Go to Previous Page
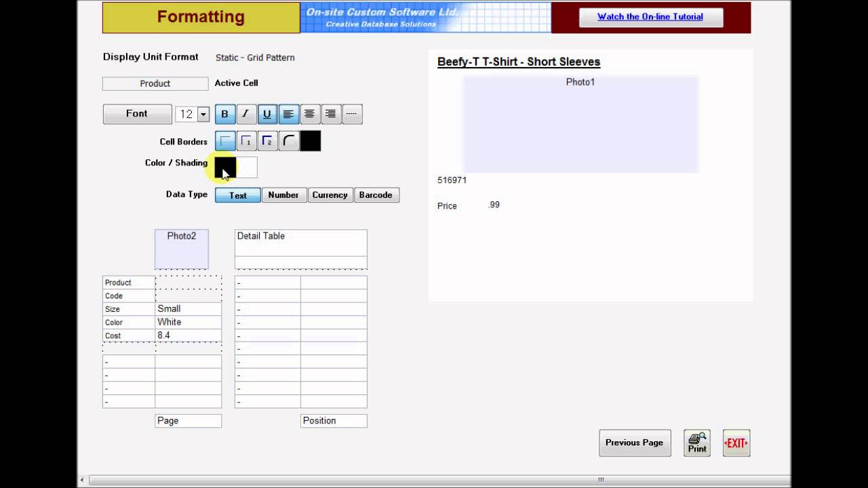The height and width of the screenshot is (488, 868). pos(635,443)
